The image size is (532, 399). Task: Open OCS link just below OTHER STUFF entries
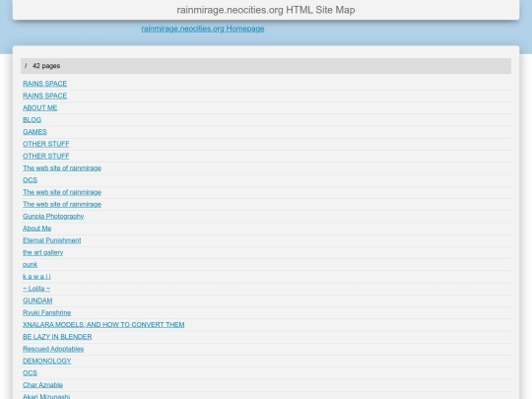click(x=30, y=180)
